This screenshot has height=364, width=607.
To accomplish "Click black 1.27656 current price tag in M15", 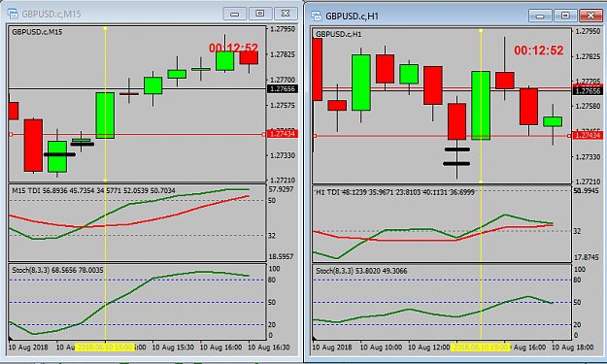I will [283, 89].
